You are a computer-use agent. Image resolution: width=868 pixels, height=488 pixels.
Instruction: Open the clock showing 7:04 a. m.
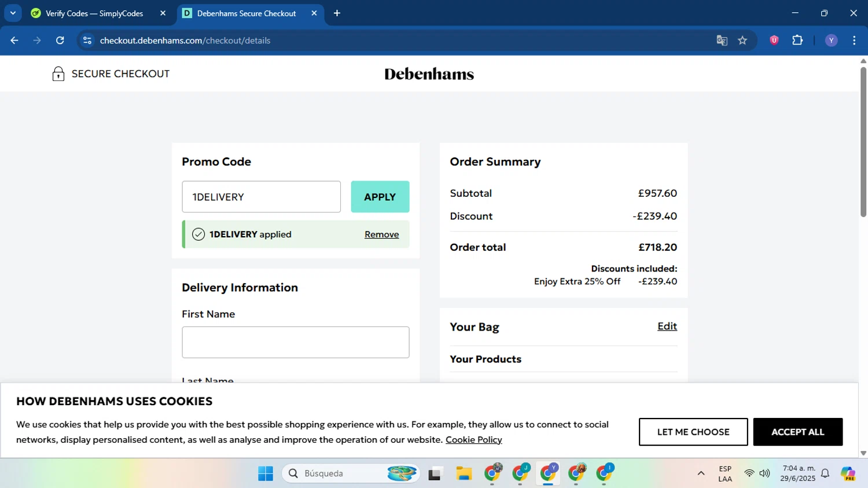click(x=797, y=474)
